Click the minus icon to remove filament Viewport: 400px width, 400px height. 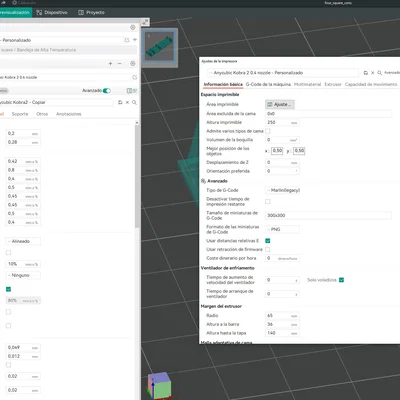[x=119, y=63]
